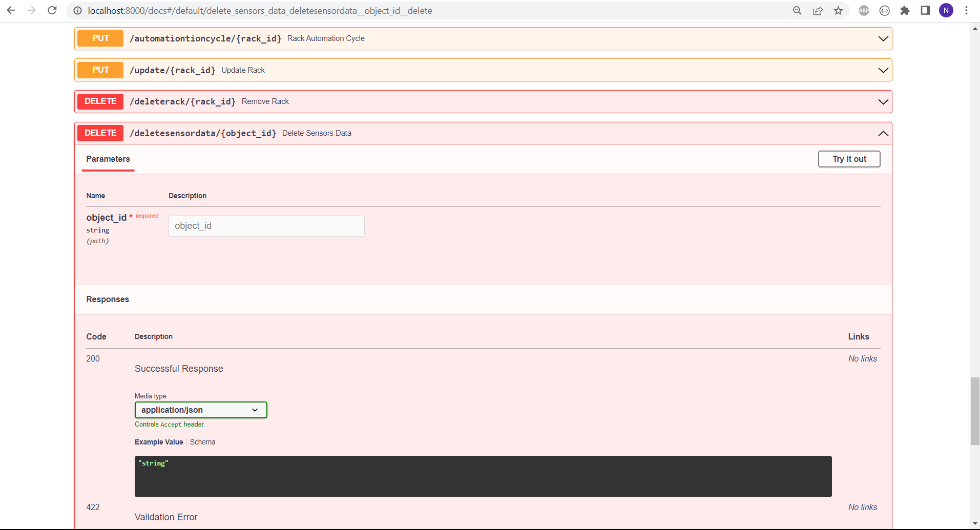Select the Example Value tab
The height and width of the screenshot is (530, 980).
click(x=159, y=442)
